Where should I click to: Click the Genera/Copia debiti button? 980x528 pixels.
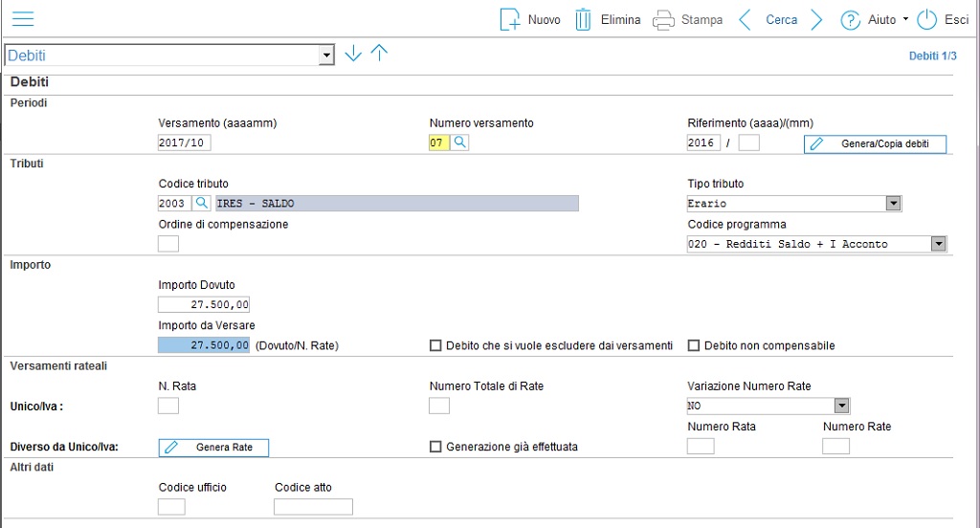coord(875,143)
